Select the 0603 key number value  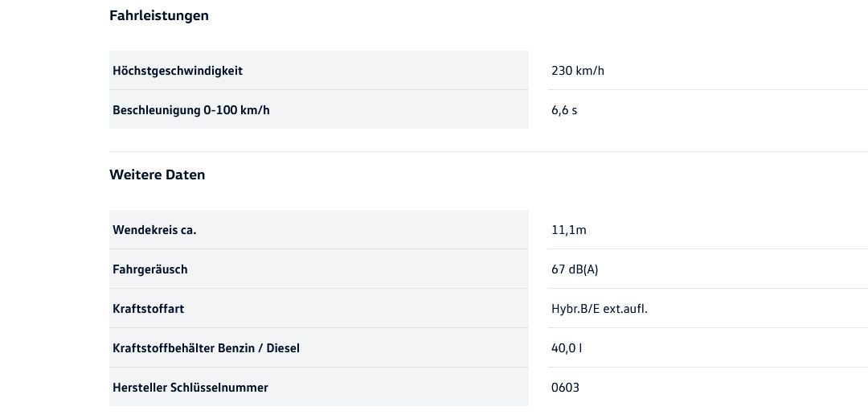point(565,388)
